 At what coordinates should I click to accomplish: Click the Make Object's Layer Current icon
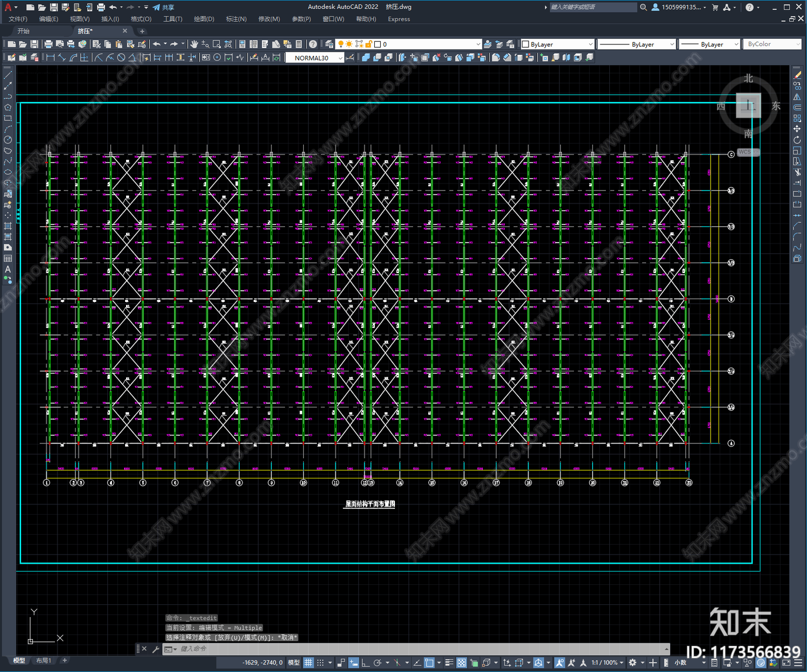(488, 44)
